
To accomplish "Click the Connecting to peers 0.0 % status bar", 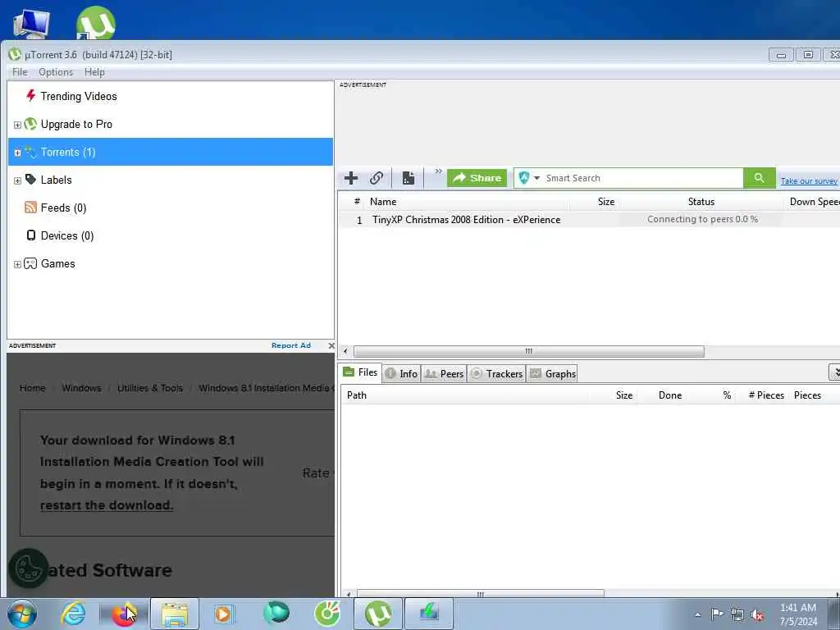I will [702, 219].
